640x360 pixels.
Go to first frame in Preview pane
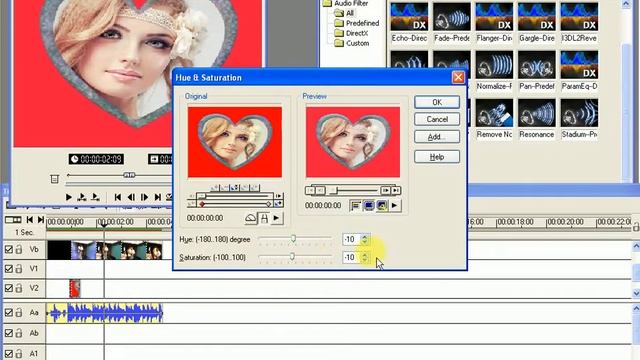pos(310,191)
